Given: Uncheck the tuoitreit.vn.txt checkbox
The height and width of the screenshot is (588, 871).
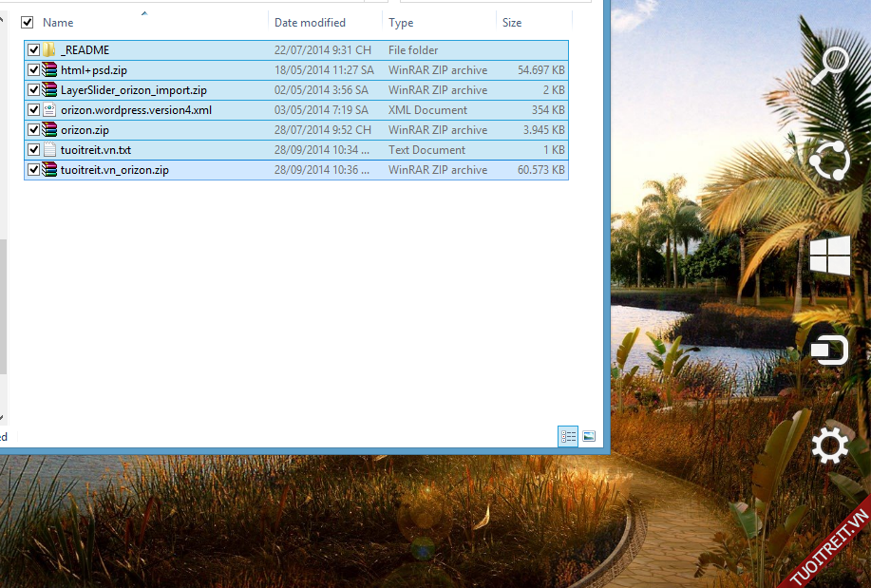Looking at the screenshot, I should [x=34, y=150].
